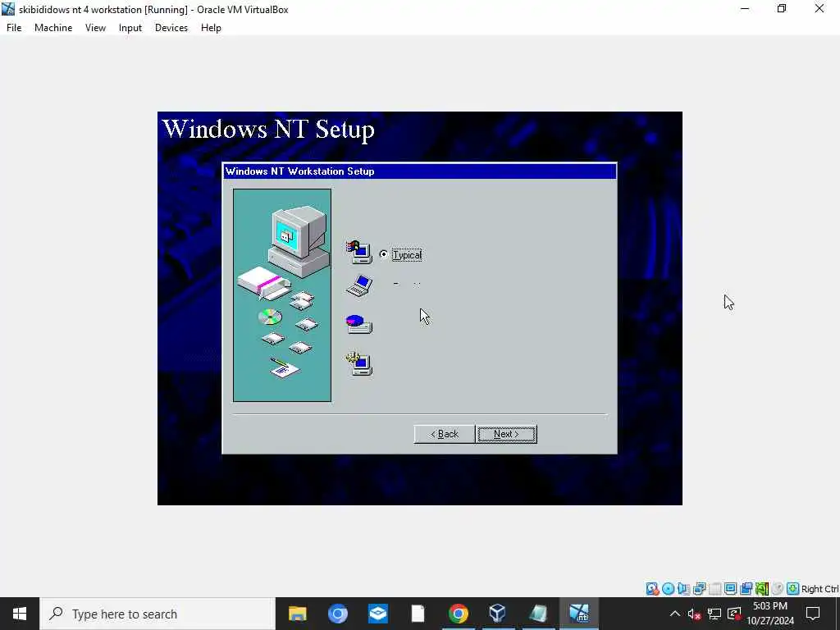Click the green CPU status icon
The width and height of the screenshot is (840, 630).
click(762, 589)
